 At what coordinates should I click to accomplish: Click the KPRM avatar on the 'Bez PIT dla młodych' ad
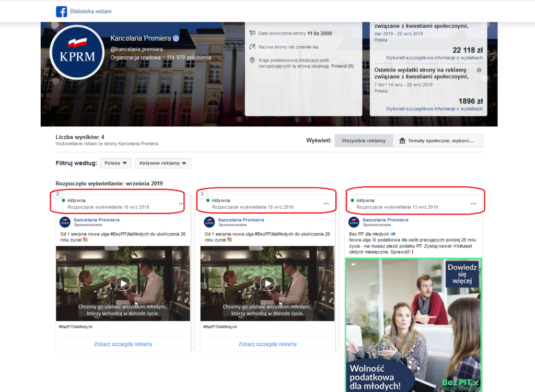[354, 222]
